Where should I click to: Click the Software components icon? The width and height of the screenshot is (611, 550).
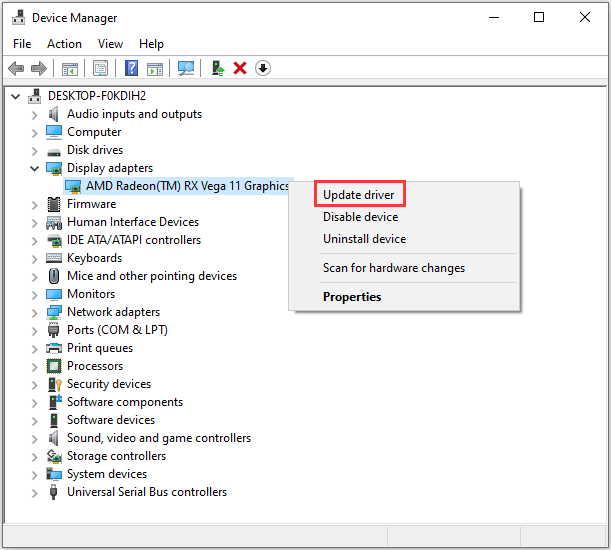[55, 402]
